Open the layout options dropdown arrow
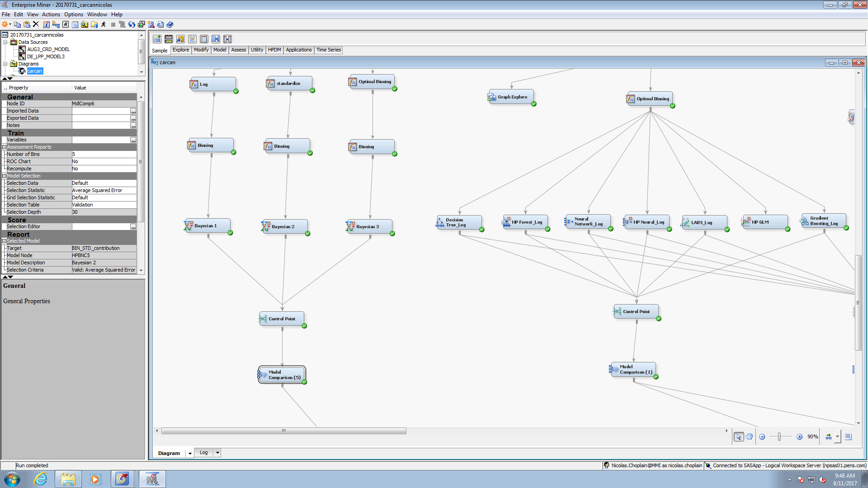Viewport: 868px width, 488px height. pos(837,436)
